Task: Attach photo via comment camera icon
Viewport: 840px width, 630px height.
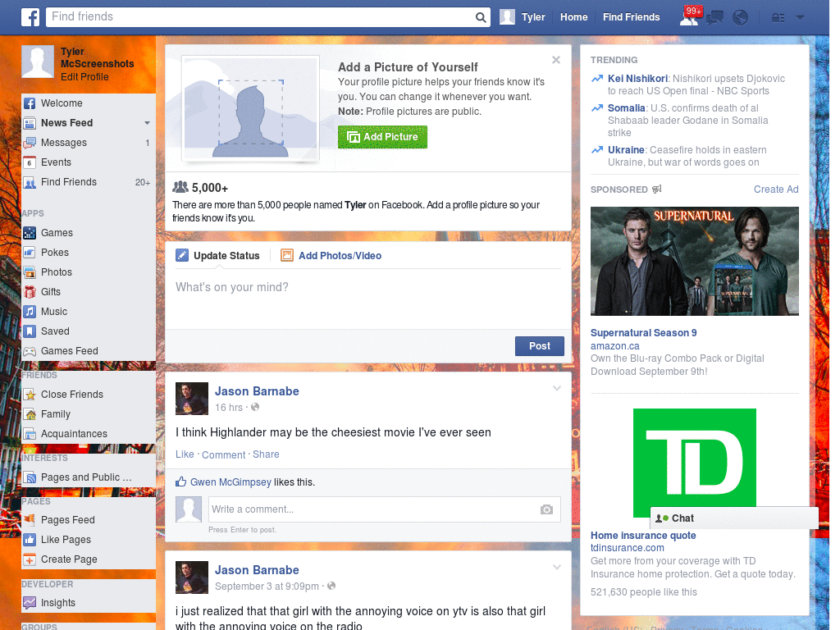Action: [x=546, y=509]
